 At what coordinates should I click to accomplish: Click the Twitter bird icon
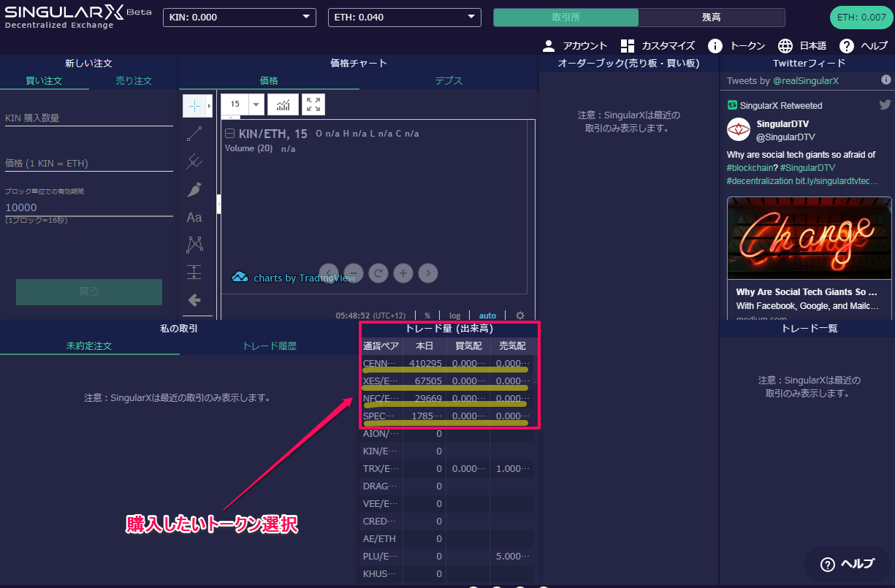click(885, 104)
